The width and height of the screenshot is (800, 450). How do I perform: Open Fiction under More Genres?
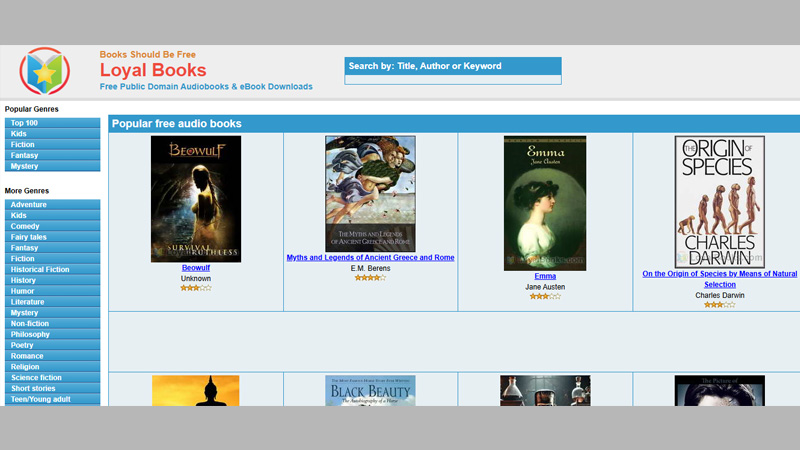point(53,259)
